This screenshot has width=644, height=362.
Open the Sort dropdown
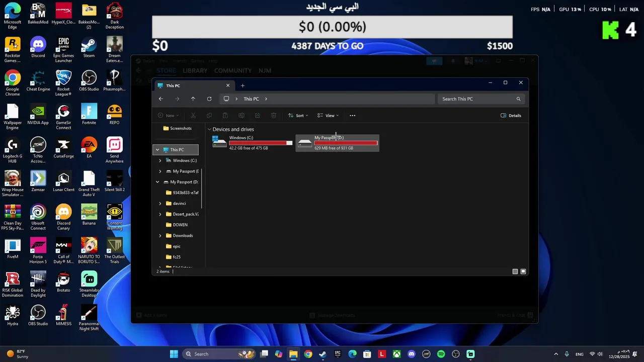[298, 116]
